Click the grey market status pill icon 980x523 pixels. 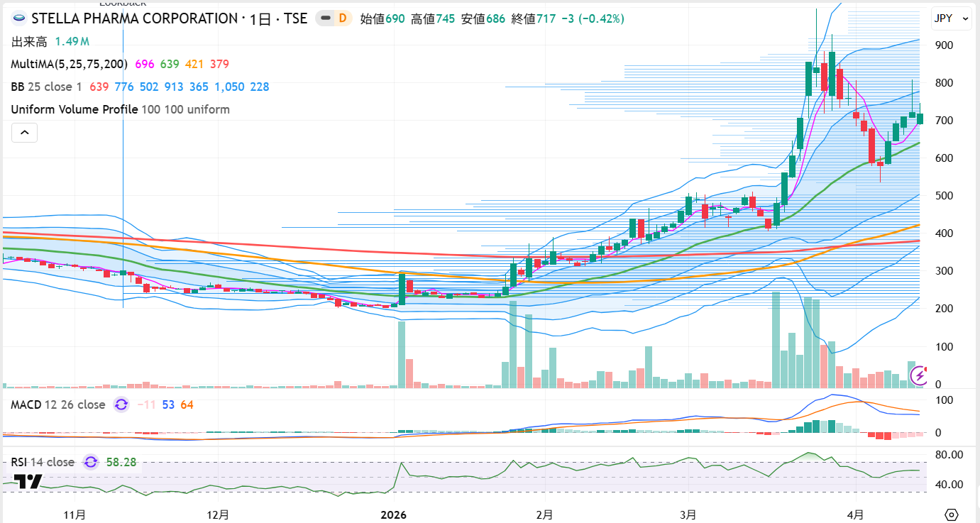coord(325,18)
